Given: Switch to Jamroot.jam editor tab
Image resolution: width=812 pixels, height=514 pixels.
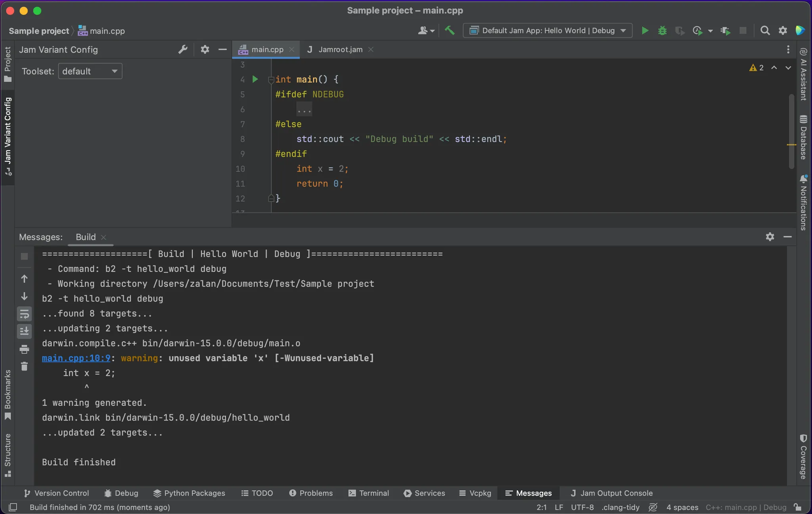Looking at the screenshot, I should point(340,50).
